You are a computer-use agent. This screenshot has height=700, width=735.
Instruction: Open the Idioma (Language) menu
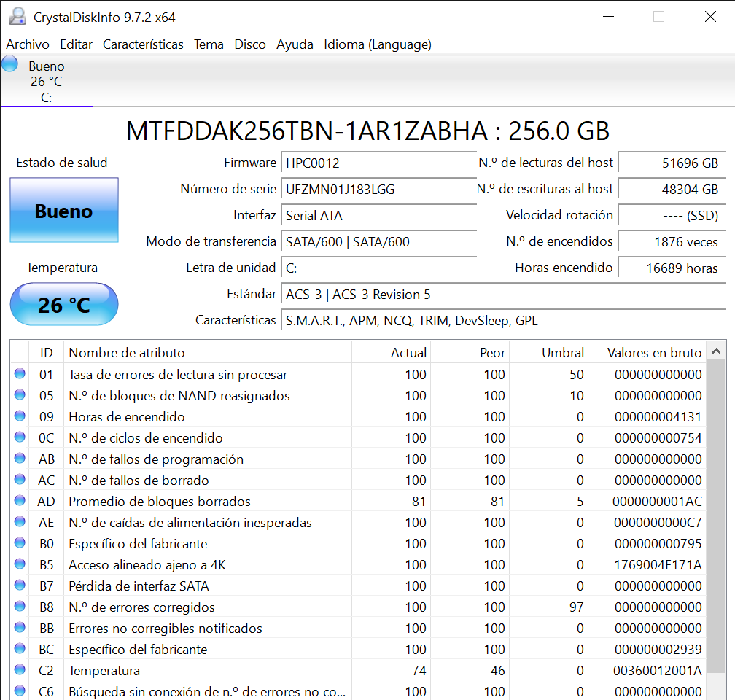tap(376, 44)
